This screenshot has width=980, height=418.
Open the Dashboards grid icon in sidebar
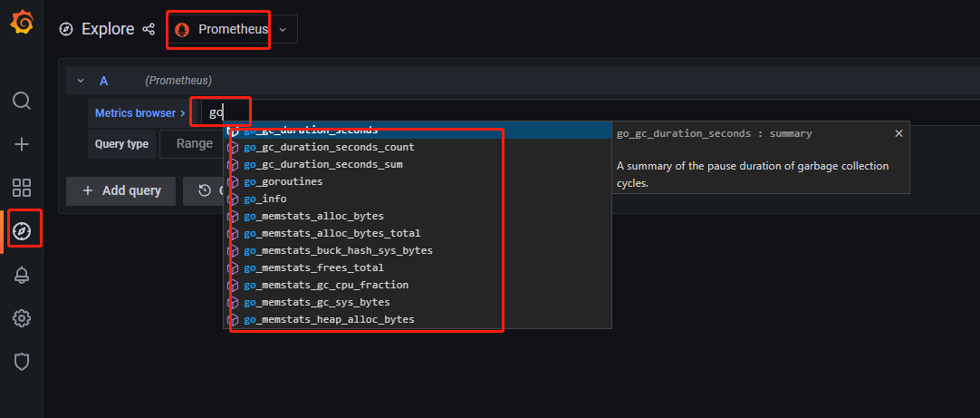pyautogui.click(x=22, y=188)
